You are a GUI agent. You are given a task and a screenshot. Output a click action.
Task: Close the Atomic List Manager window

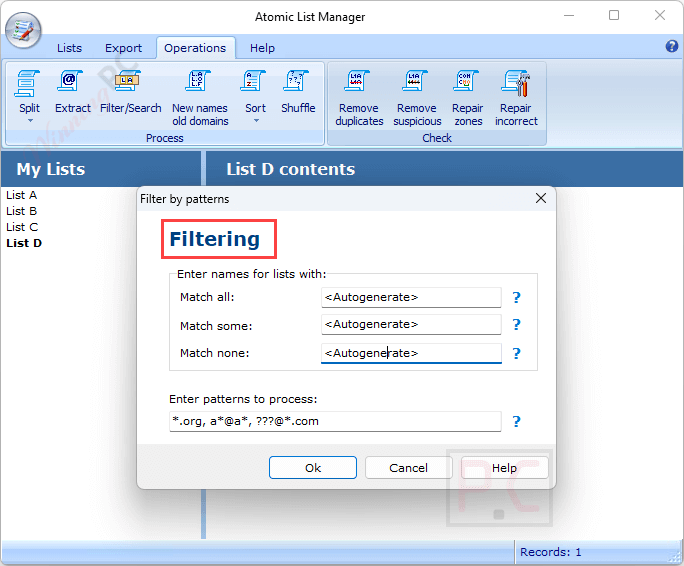pyautogui.click(x=660, y=15)
